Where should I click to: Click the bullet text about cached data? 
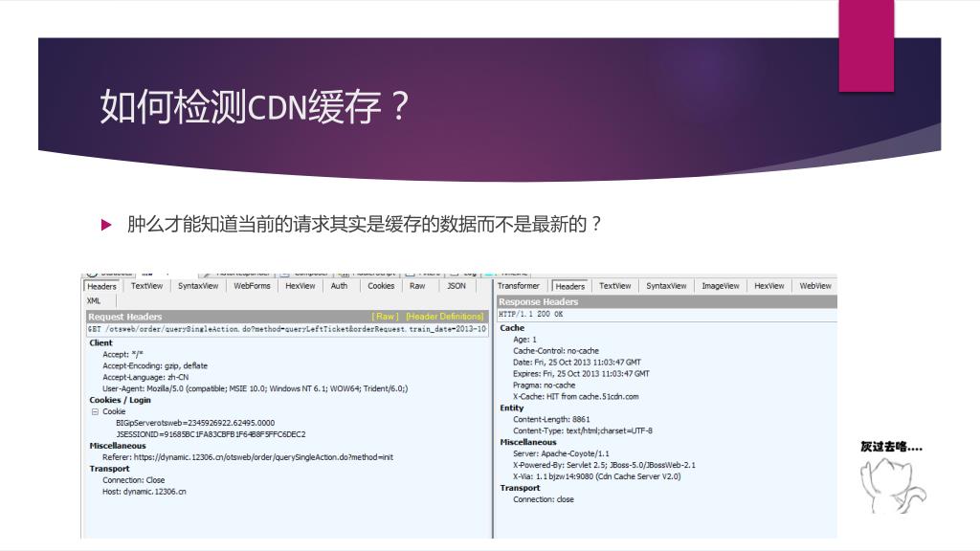pyautogui.click(x=365, y=224)
